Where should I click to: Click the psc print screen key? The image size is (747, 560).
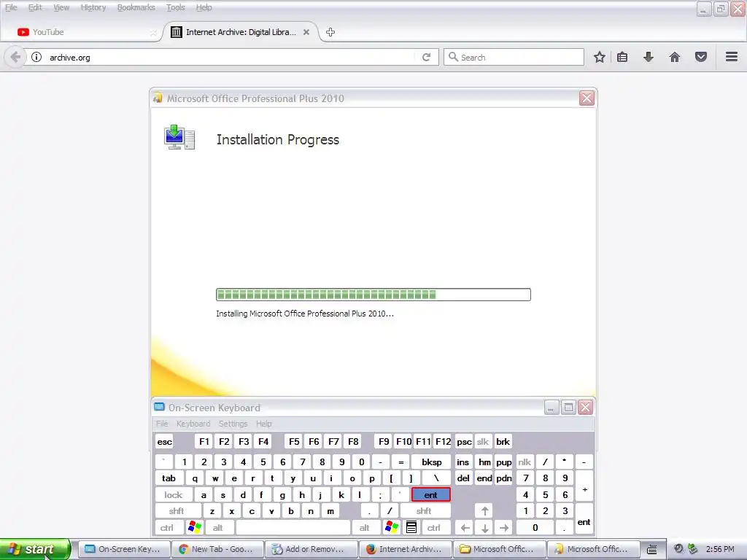[464, 442]
